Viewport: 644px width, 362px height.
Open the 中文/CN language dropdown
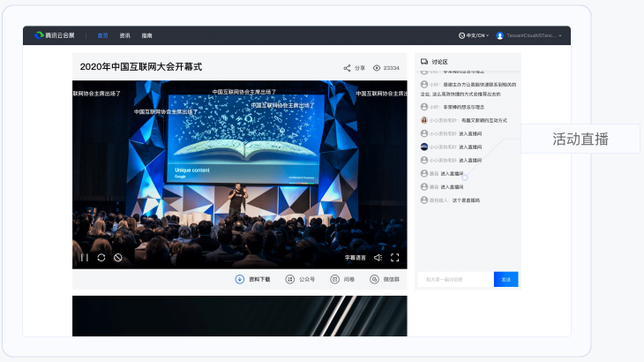coord(474,35)
